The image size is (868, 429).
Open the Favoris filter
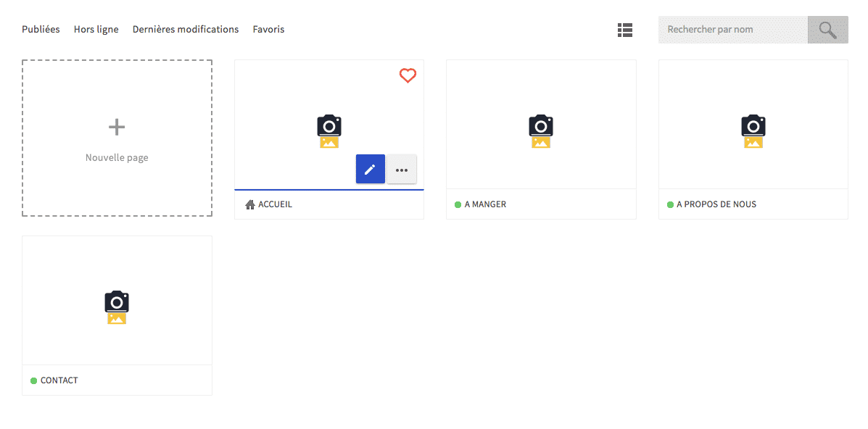(268, 30)
